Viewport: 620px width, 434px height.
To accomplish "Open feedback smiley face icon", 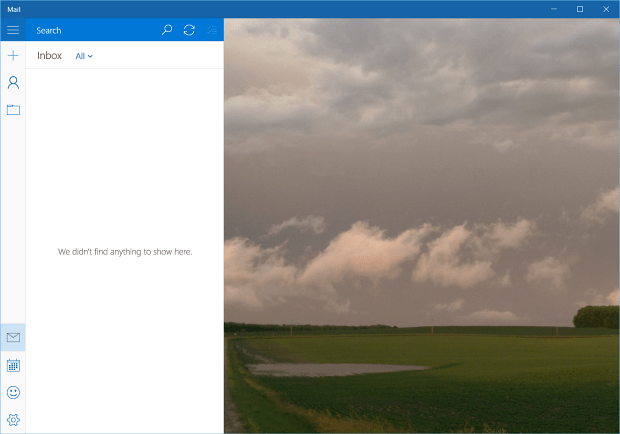I will [13, 392].
